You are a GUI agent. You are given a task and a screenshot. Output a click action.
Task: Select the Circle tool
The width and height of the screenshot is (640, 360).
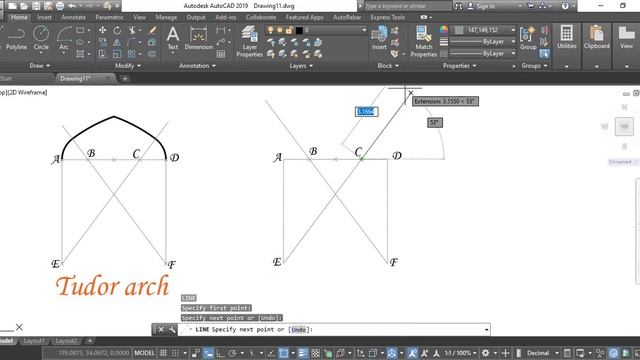pos(41,38)
